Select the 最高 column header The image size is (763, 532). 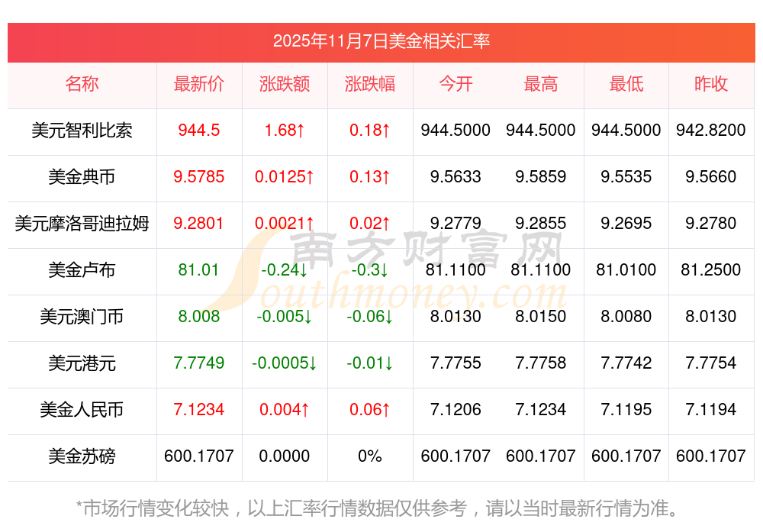541,84
